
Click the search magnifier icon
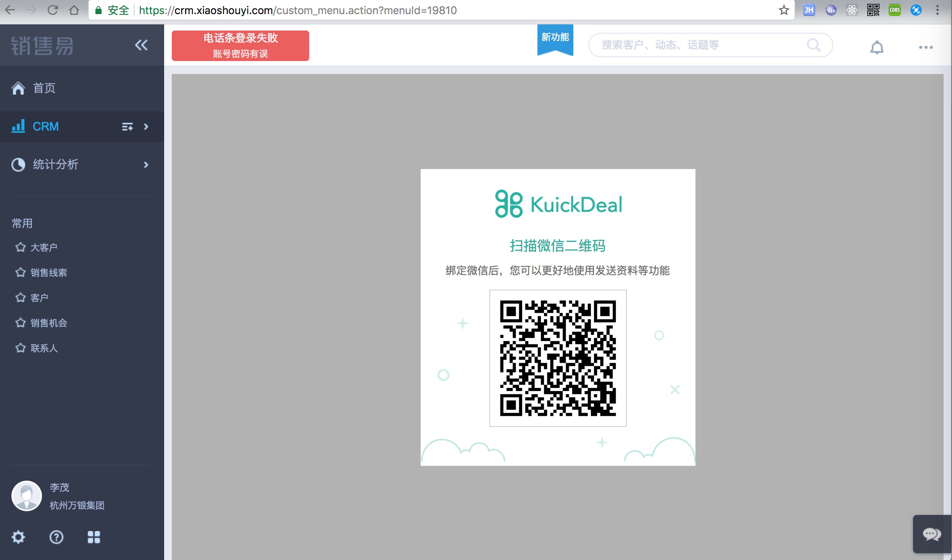[813, 45]
